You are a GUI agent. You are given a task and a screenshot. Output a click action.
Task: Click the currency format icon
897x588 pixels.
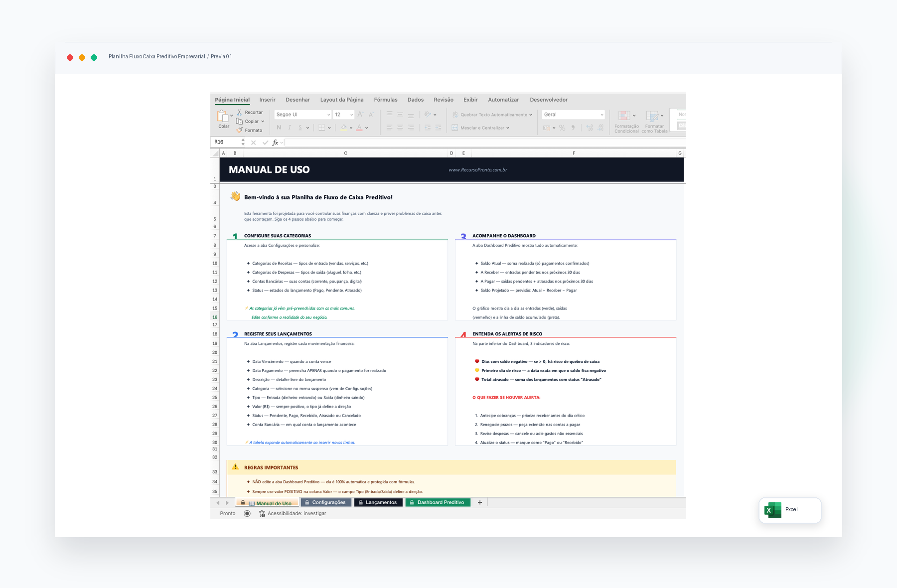[547, 128]
